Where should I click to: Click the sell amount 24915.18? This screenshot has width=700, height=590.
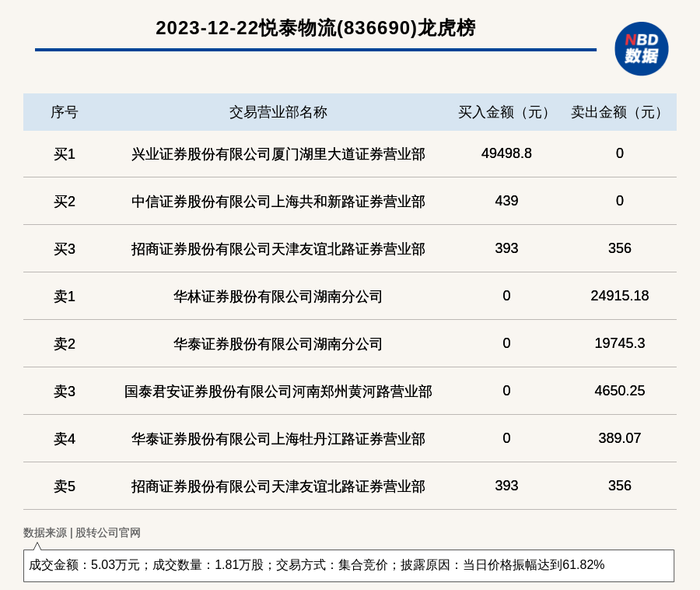click(619, 296)
